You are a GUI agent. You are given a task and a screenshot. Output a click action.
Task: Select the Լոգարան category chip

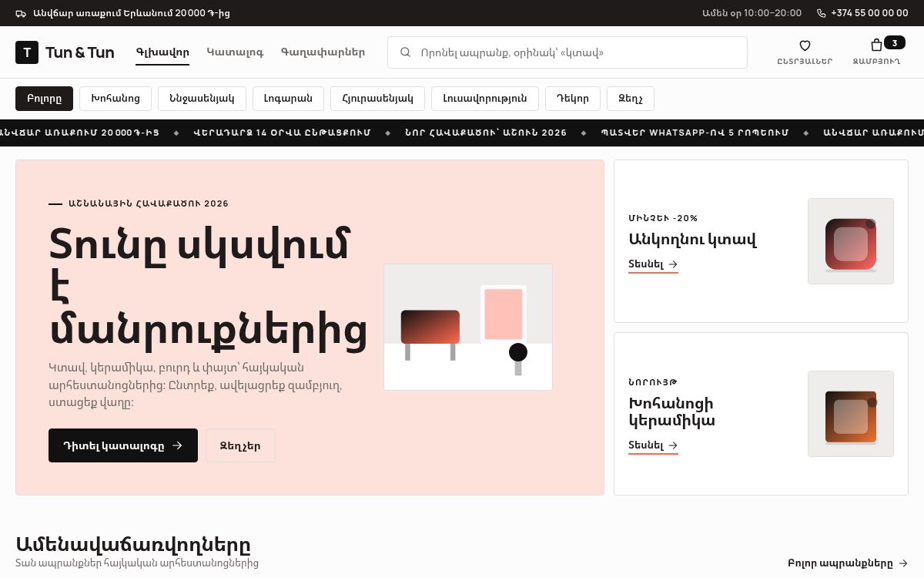[288, 99]
